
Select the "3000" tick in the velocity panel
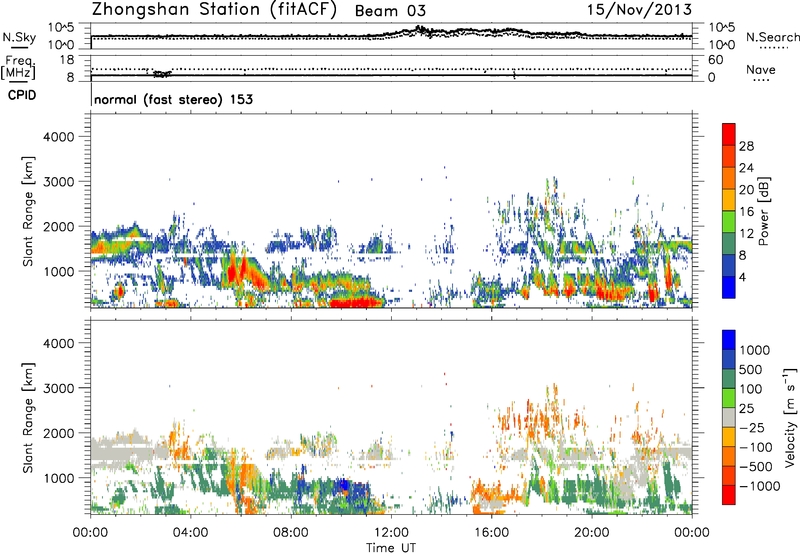tap(59, 388)
